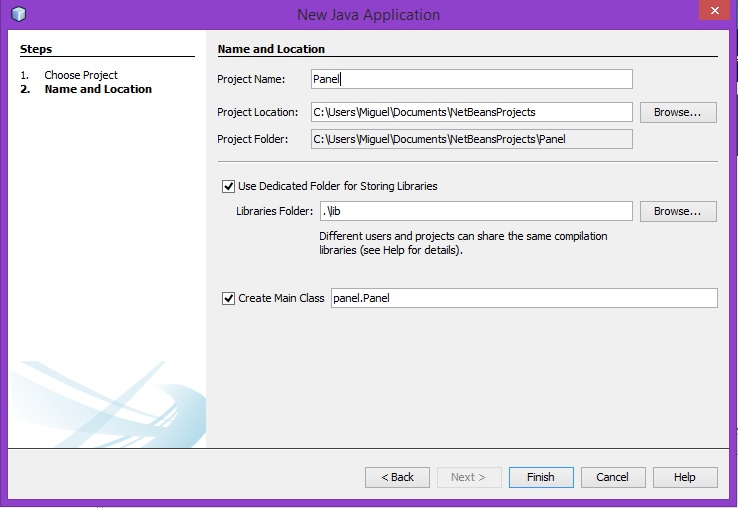Viewport: 738px width, 508px height.
Task: Open Help for this wizard
Action: tap(684, 477)
